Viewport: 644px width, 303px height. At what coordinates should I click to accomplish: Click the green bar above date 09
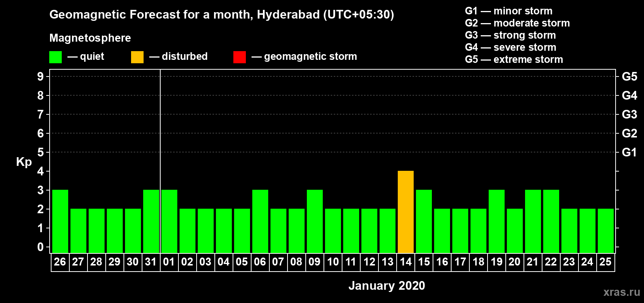pyautogui.click(x=315, y=222)
